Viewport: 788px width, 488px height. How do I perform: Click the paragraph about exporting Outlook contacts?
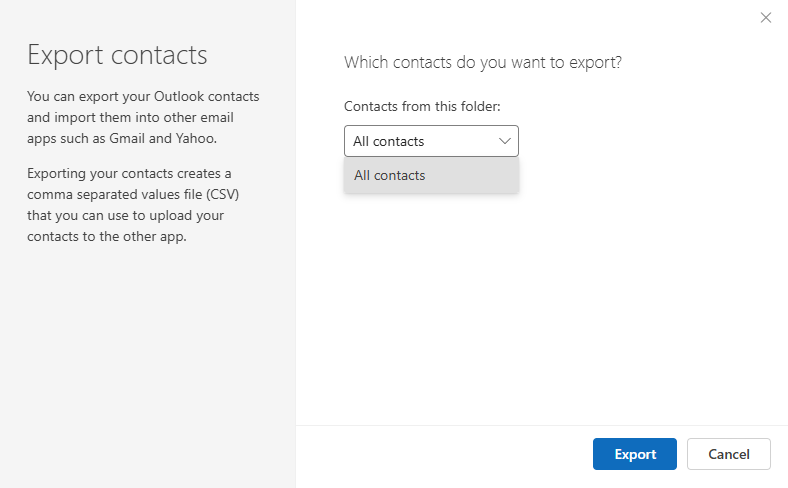click(143, 117)
